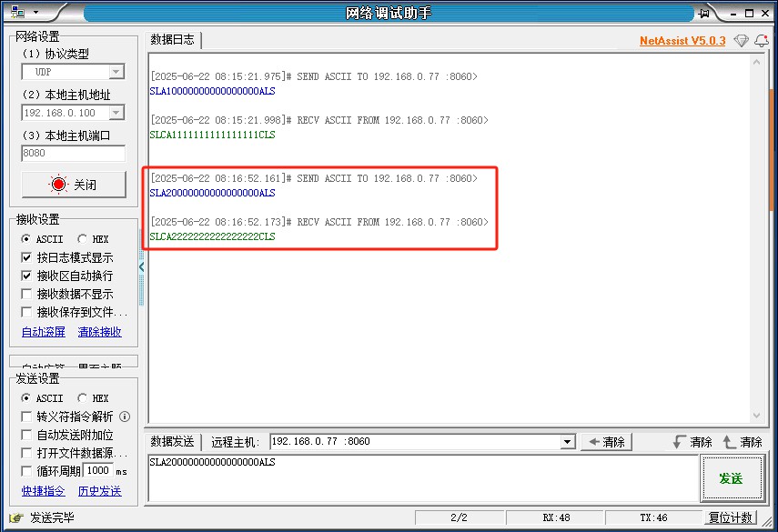Viewport: 778px width, 532px height.
Task: Expand the 远程主机 address dropdown
Action: click(568, 442)
